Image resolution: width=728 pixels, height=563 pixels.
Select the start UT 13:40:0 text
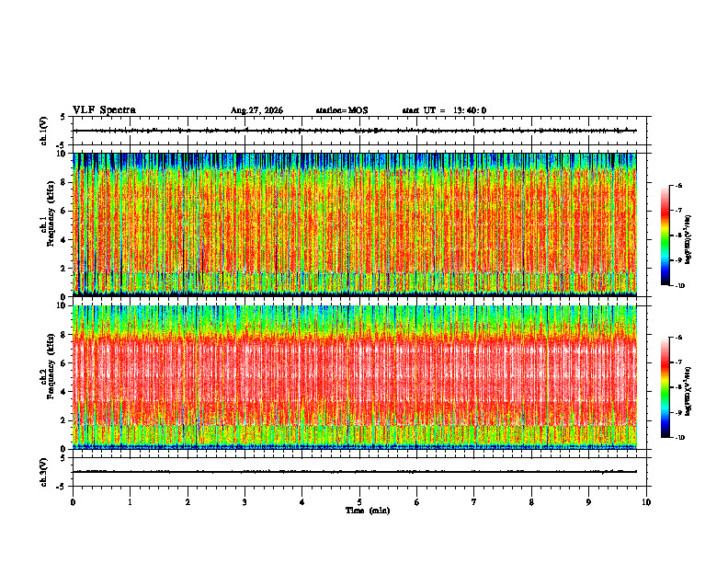444,110
